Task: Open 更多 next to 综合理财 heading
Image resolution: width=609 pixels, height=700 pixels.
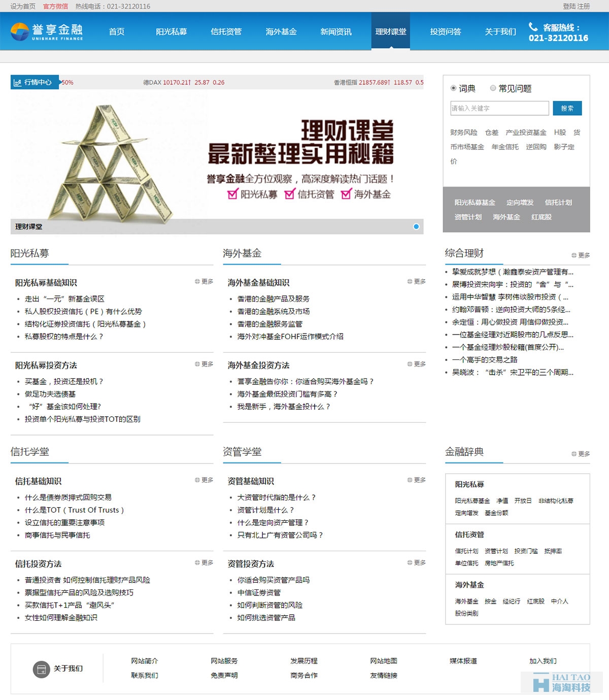Action: (x=581, y=255)
